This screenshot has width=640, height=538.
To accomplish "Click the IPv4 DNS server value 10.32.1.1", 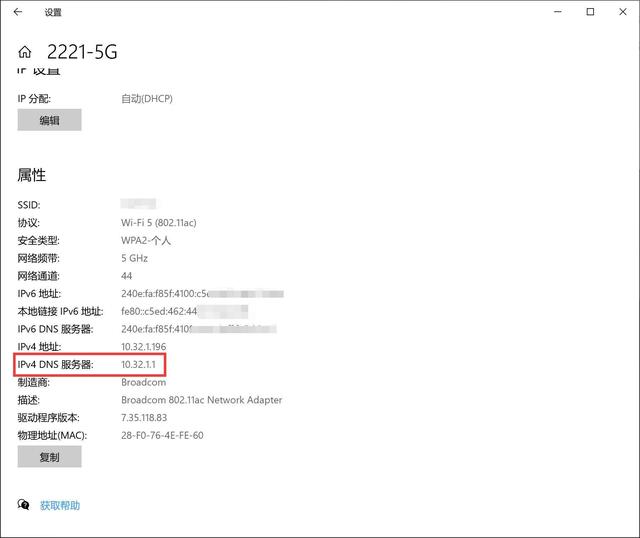I will [x=138, y=365].
